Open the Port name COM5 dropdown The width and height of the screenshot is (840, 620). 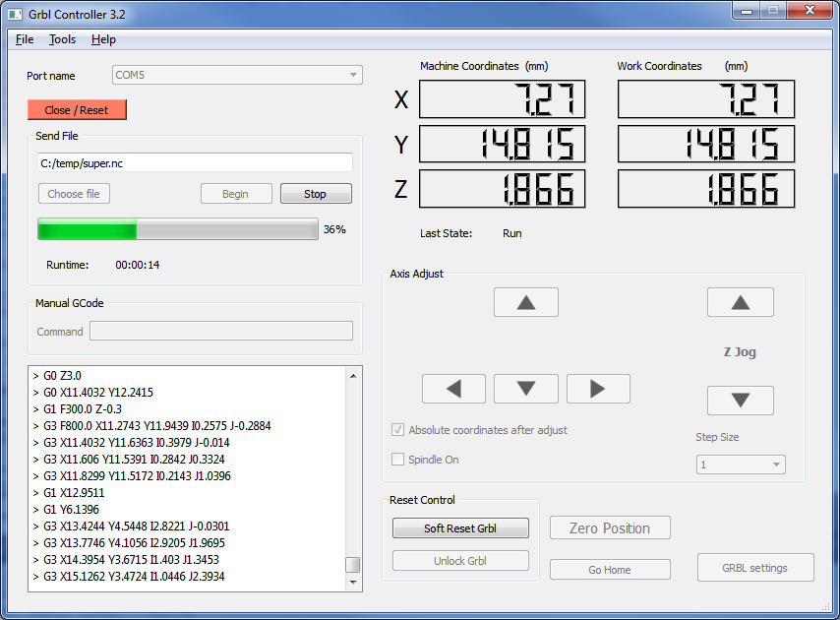(236, 75)
